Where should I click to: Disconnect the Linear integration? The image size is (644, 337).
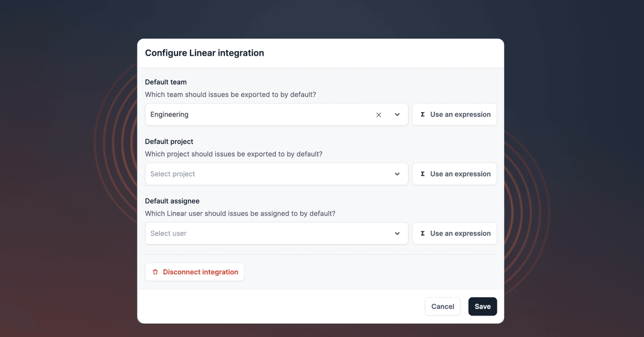194,272
